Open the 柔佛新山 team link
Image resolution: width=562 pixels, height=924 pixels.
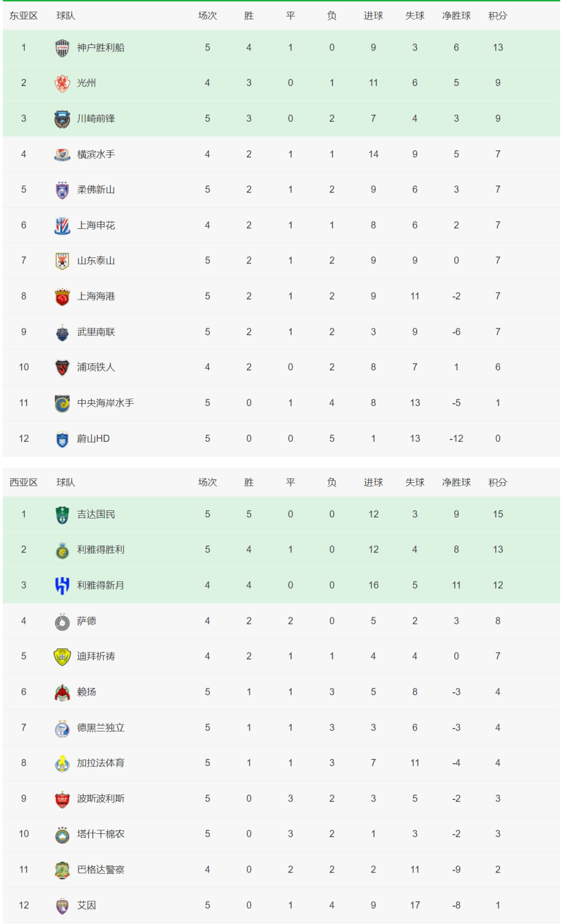click(x=96, y=190)
